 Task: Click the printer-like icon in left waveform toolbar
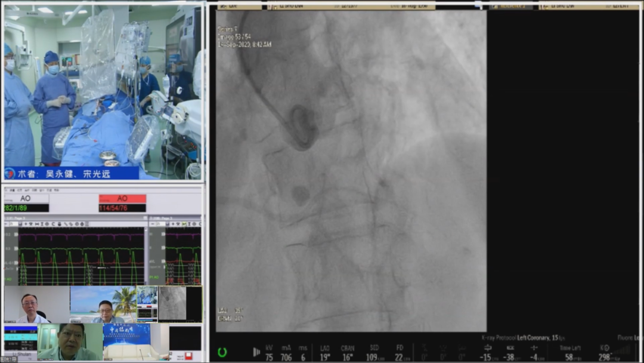[x=60, y=224]
